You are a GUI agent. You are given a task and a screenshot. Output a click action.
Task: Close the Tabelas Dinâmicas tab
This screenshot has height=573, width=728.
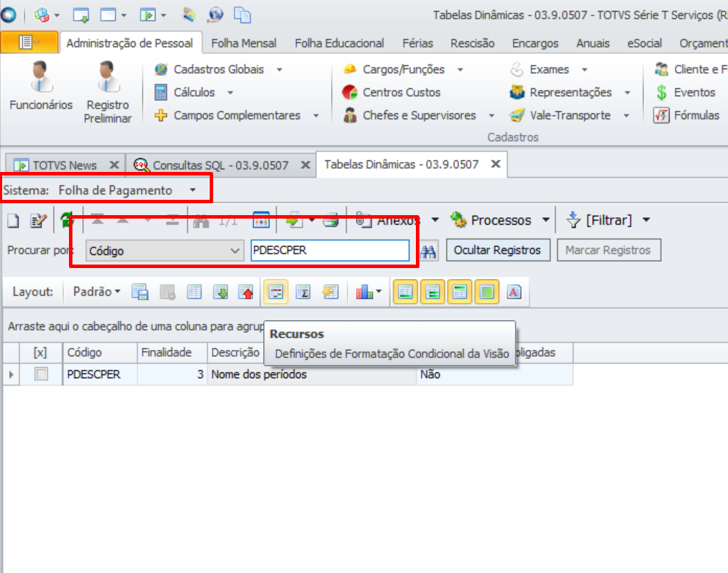tap(495, 164)
